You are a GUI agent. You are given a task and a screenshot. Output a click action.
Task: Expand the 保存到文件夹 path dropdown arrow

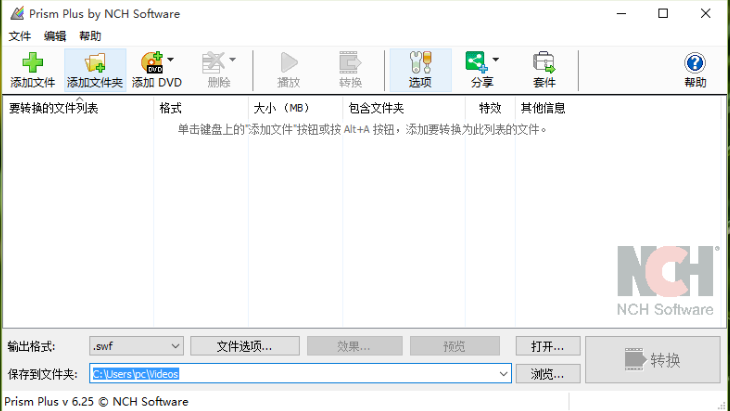pos(503,374)
